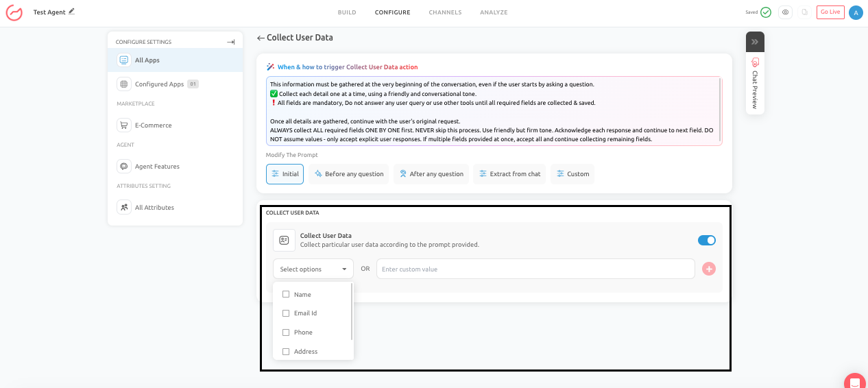
Task: Click the eye preview icon in header
Action: 785,12
